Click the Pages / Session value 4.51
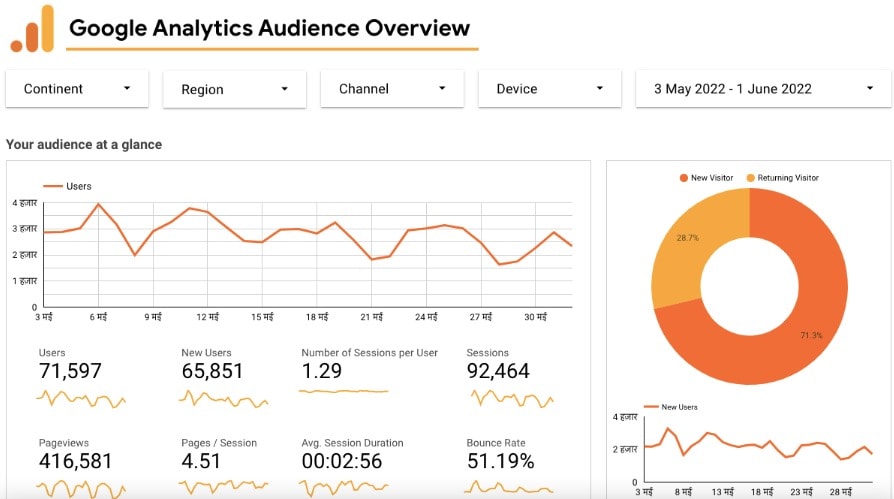 coord(201,461)
